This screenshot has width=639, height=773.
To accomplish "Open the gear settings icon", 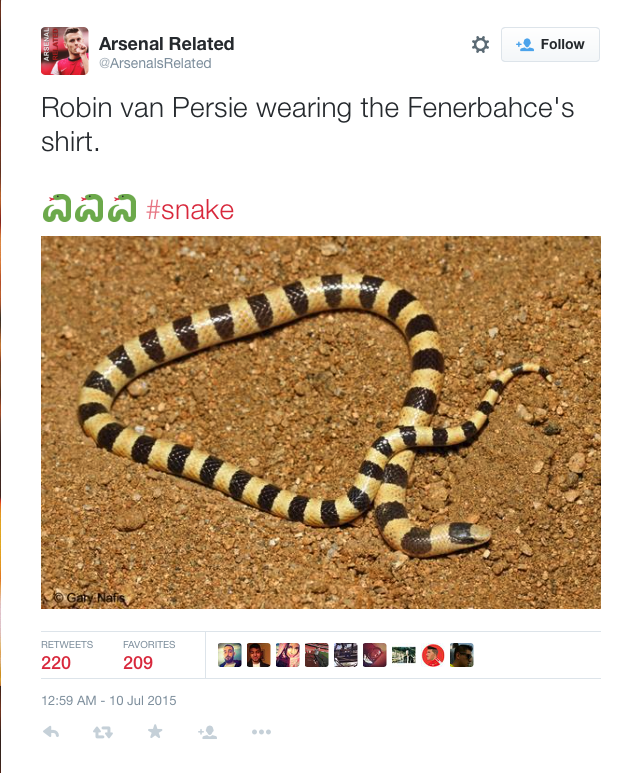I will [x=480, y=44].
